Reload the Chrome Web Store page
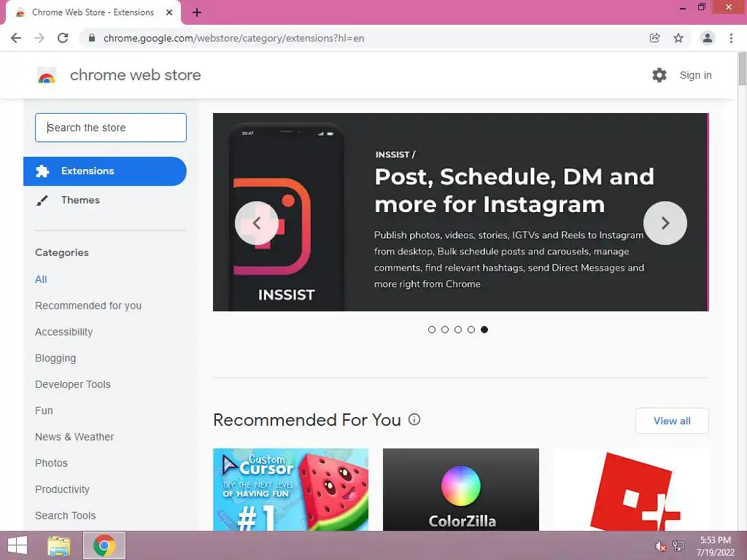Screen dimensions: 747x560 pos(63,38)
